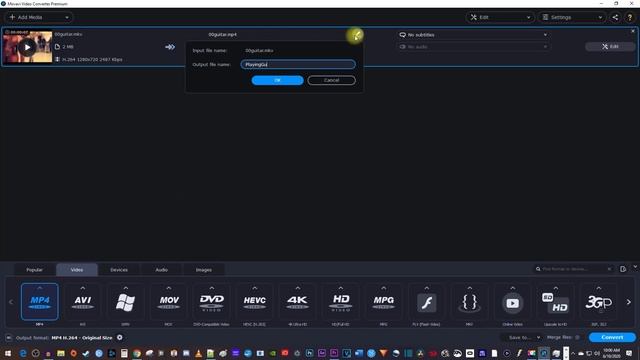Click the 00guitar.mp4 output file name
The width and height of the screenshot is (640, 360).
point(222,35)
